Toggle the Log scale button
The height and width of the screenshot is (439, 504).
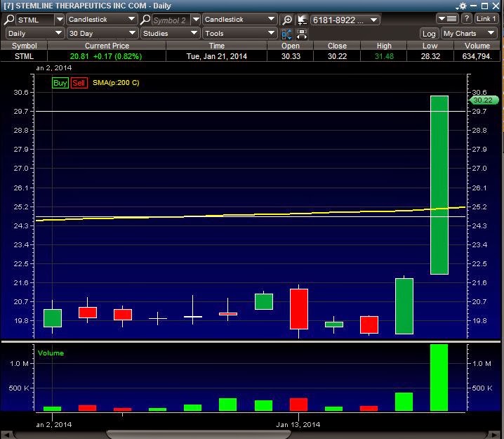(429, 34)
